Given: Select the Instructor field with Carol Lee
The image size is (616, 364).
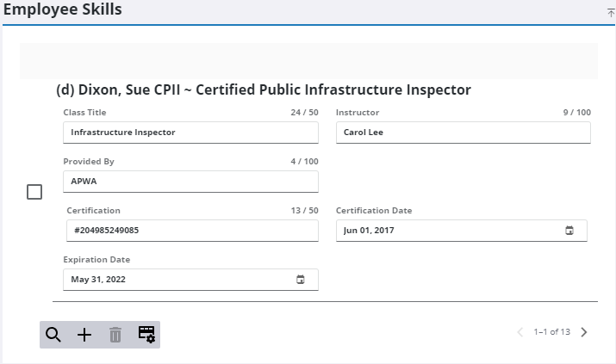Looking at the screenshot, I should (x=462, y=133).
